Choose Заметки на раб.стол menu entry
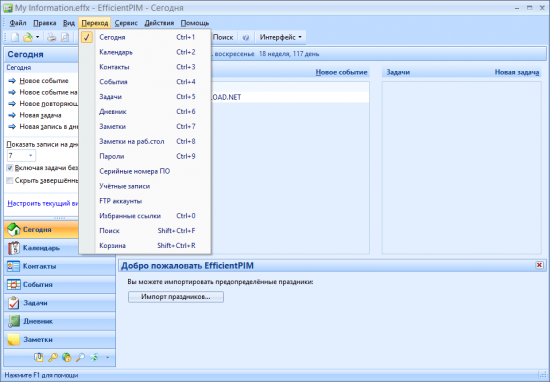The image size is (550, 382). (145, 141)
